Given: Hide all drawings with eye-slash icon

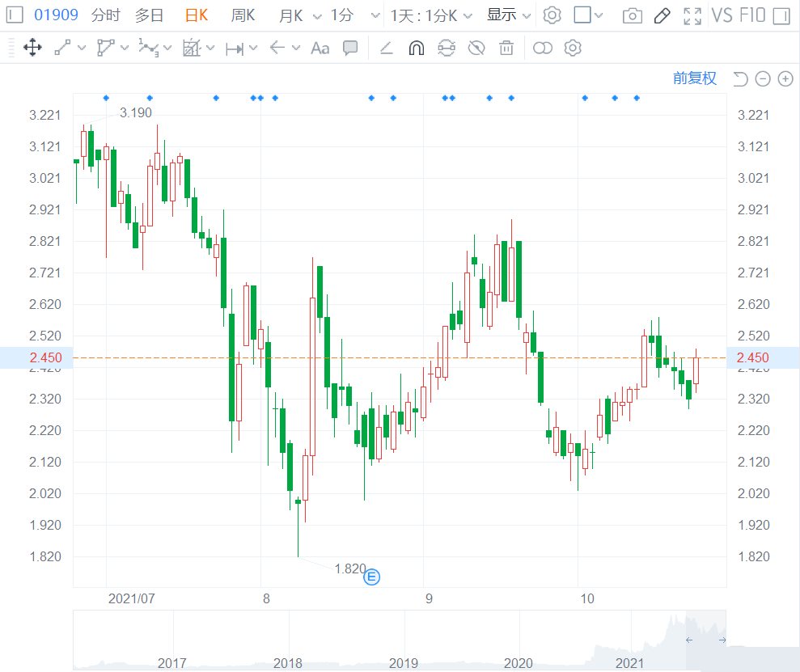Looking at the screenshot, I should (476, 48).
